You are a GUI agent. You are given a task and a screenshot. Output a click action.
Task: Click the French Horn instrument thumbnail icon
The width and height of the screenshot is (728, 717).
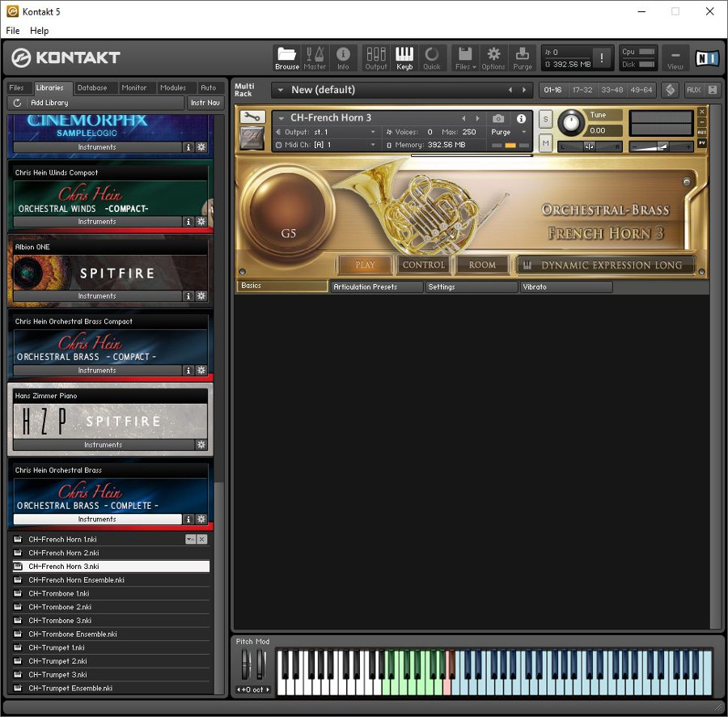tap(252, 138)
